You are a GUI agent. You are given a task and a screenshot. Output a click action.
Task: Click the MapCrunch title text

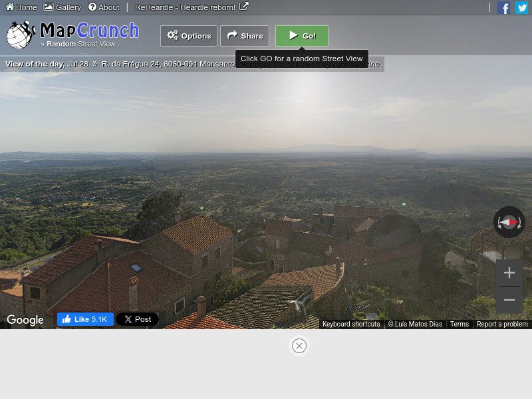point(90,30)
